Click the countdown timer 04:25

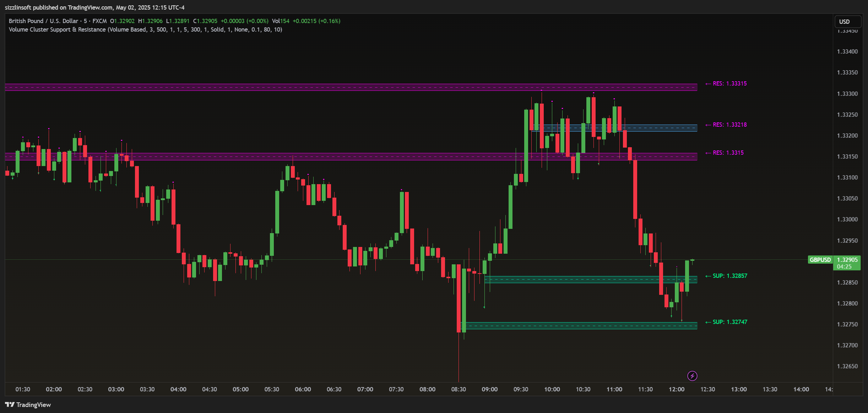click(844, 266)
